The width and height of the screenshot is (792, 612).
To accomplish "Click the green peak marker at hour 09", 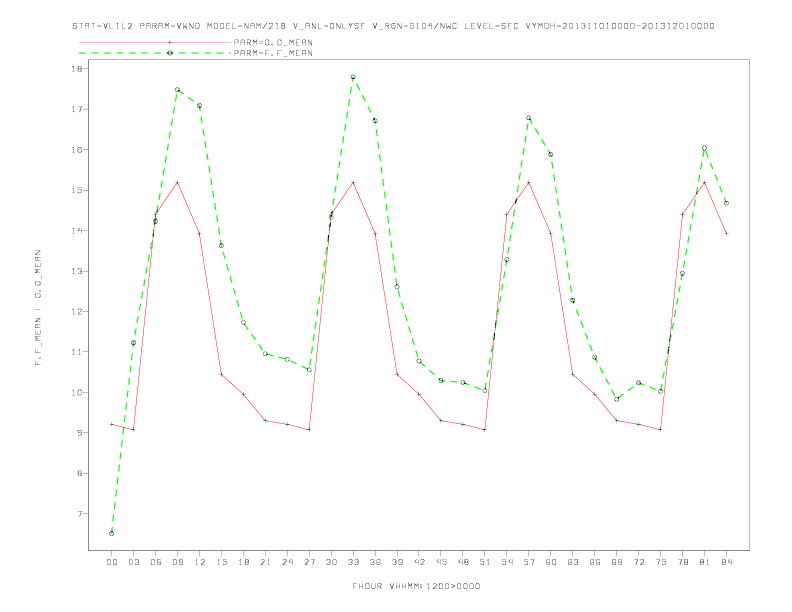I will 177,89.
